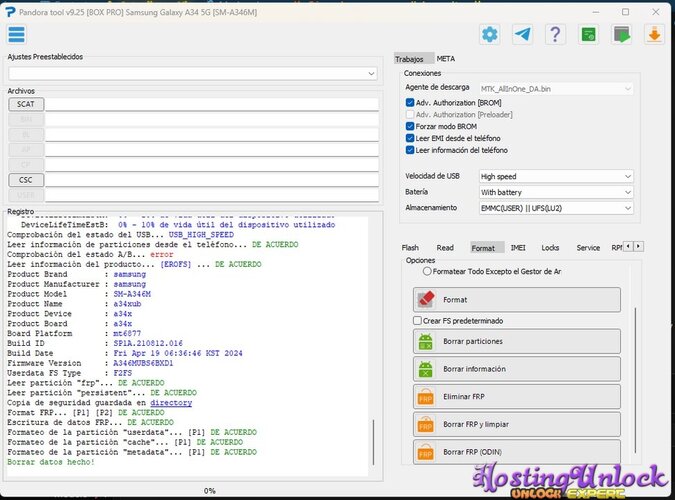Toggle Forzar modo BROM checkbox
This screenshot has width=675, height=500.
coord(410,126)
